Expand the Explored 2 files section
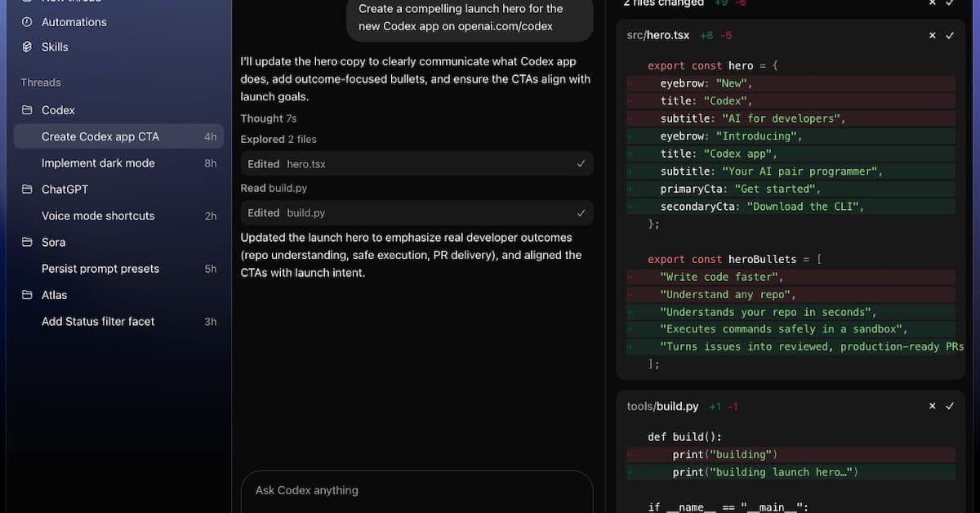980x513 pixels. 278,139
